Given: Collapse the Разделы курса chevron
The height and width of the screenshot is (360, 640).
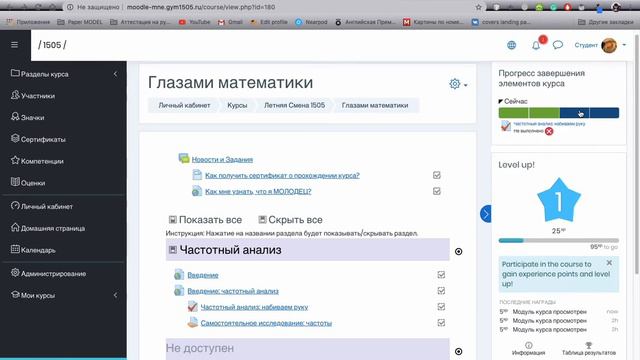Looking at the screenshot, I should 116,74.
